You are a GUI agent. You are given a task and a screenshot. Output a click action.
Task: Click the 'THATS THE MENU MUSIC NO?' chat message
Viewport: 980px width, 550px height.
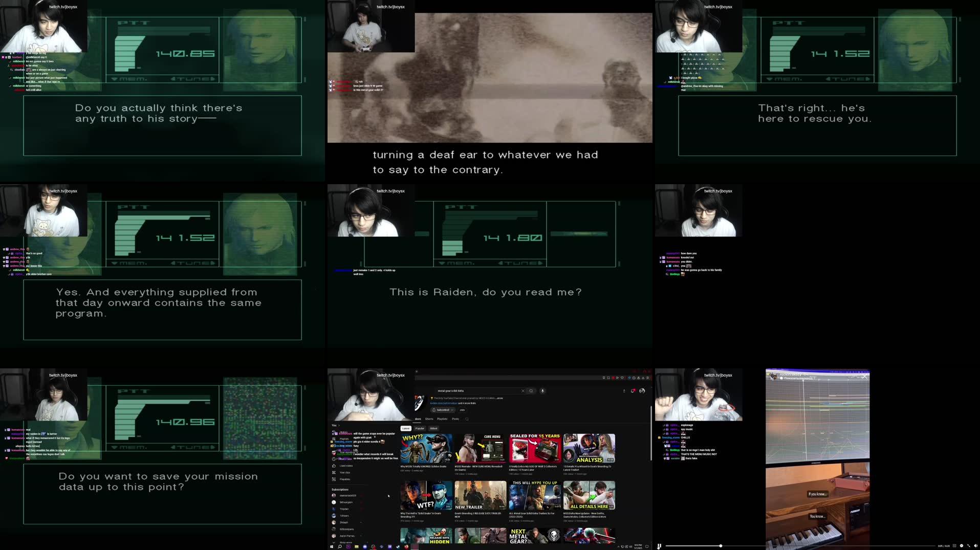point(699,454)
